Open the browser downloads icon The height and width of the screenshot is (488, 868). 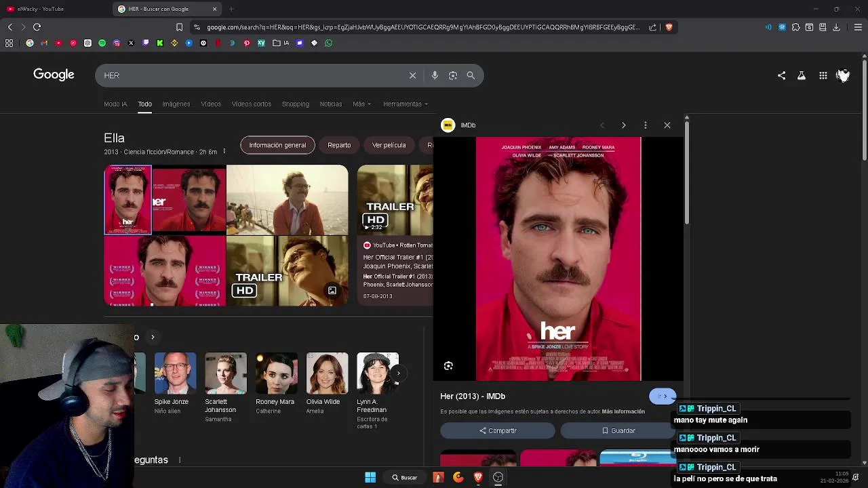click(x=836, y=27)
